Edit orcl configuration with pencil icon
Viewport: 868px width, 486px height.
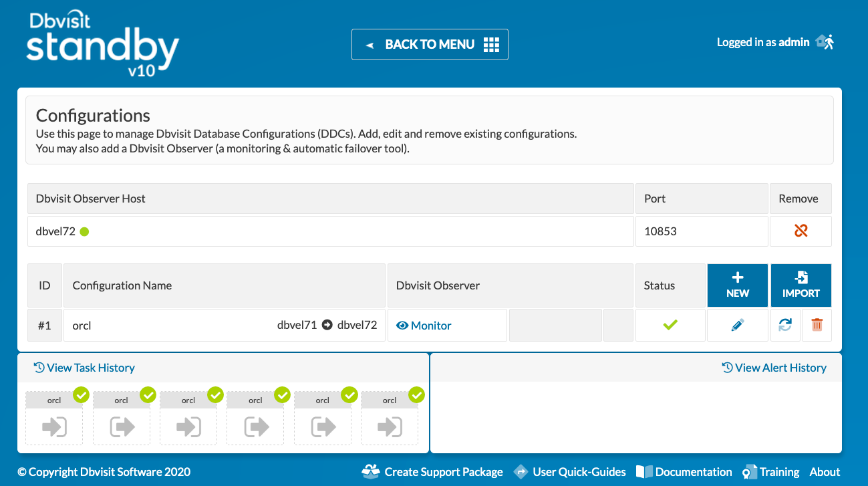pyautogui.click(x=738, y=326)
